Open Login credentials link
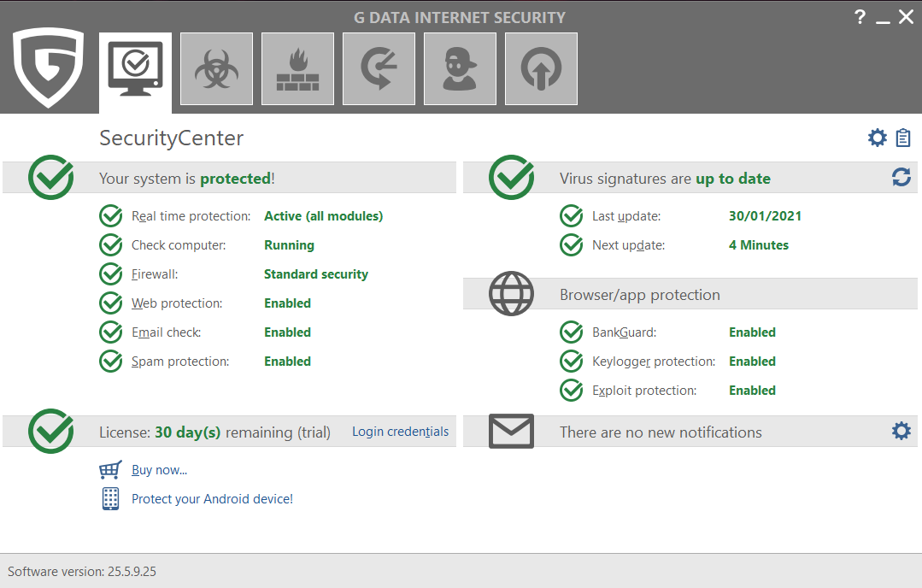The width and height of the screenshot is (922, 588). (x=401, y=432)
